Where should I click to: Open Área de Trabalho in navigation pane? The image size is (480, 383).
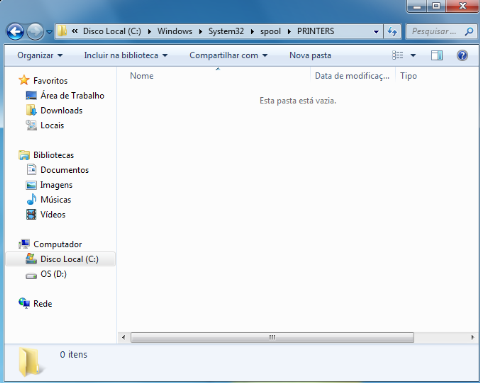[x=72, y=96]
